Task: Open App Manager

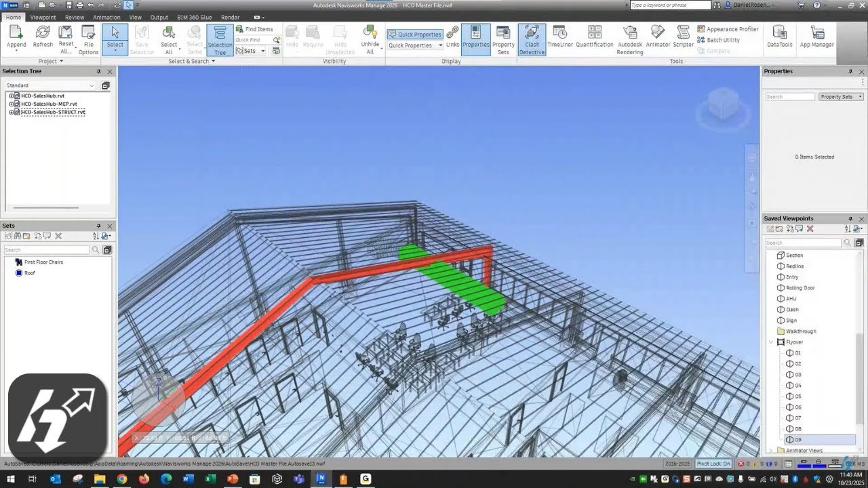Action: 817,37
